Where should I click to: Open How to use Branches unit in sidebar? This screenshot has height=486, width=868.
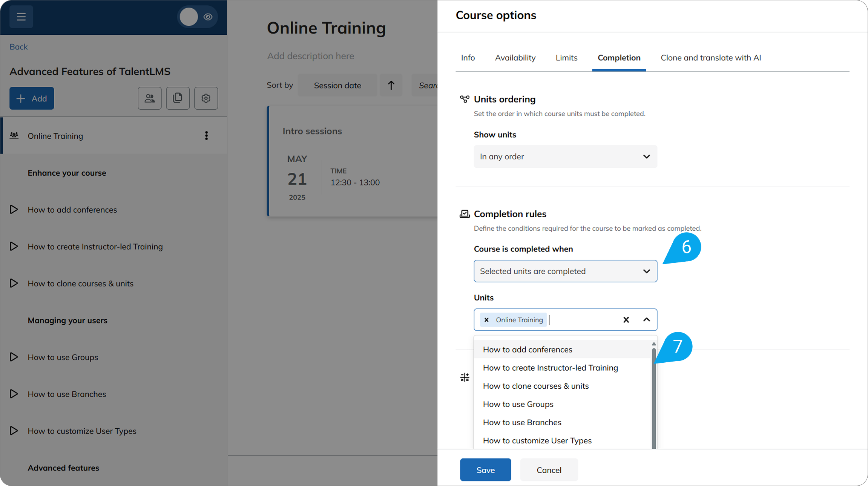[x=67, y=394]
